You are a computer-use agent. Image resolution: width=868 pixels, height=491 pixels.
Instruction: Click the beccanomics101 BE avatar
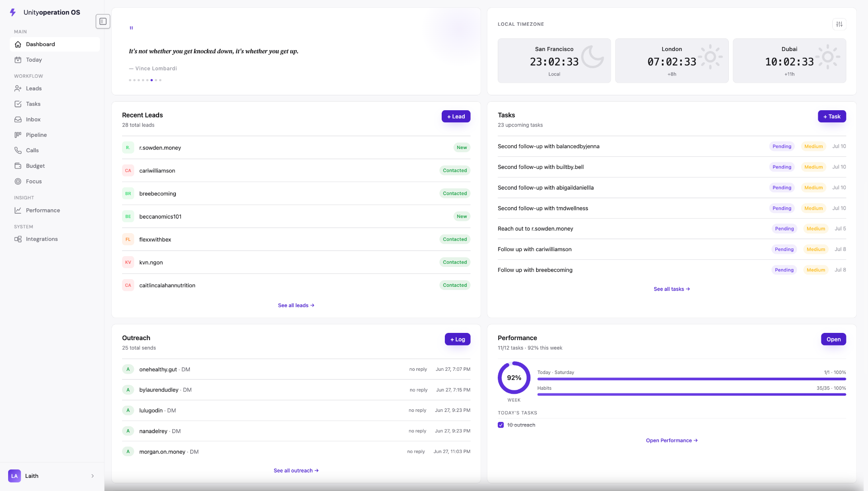pos(128,216)
